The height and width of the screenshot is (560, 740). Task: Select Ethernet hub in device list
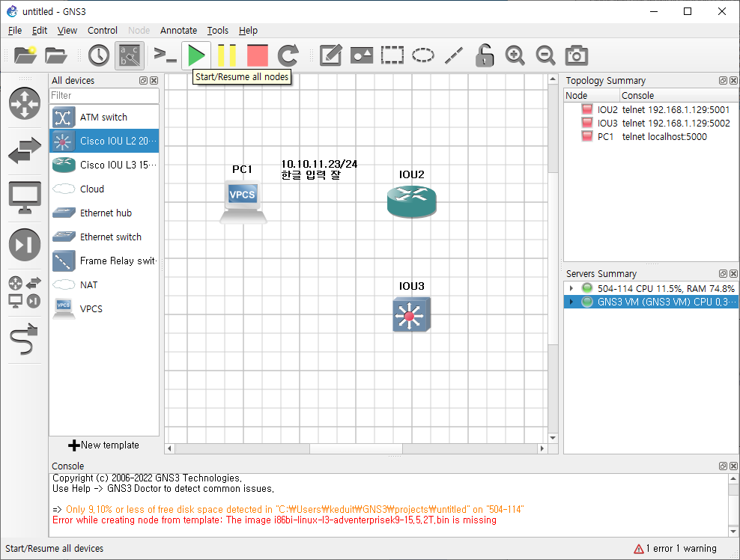(104, 213)
